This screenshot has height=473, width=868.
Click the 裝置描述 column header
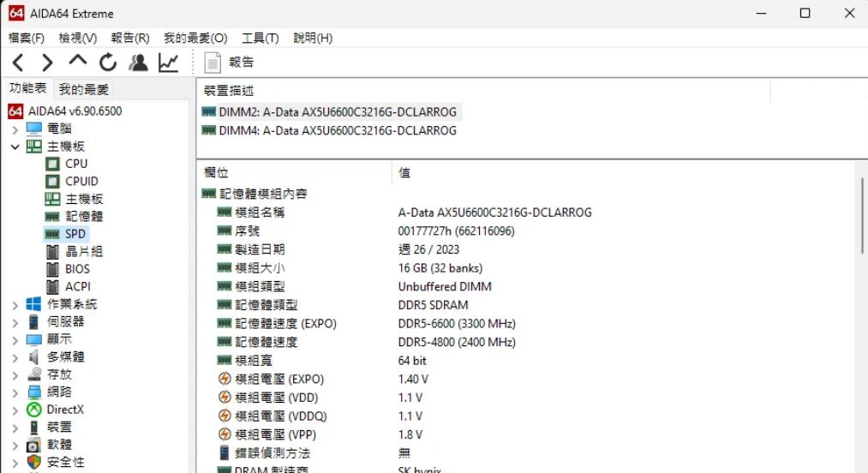pos(229,91)
